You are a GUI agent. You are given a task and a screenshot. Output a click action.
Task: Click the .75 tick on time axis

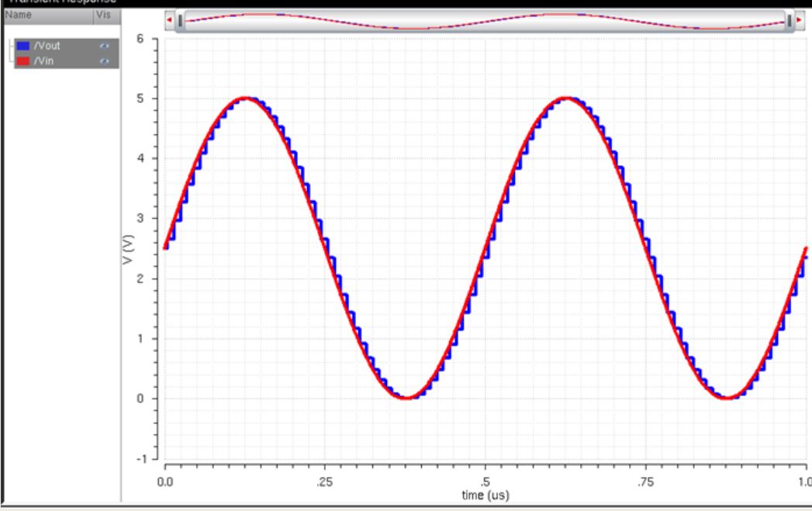click(645, 482)
